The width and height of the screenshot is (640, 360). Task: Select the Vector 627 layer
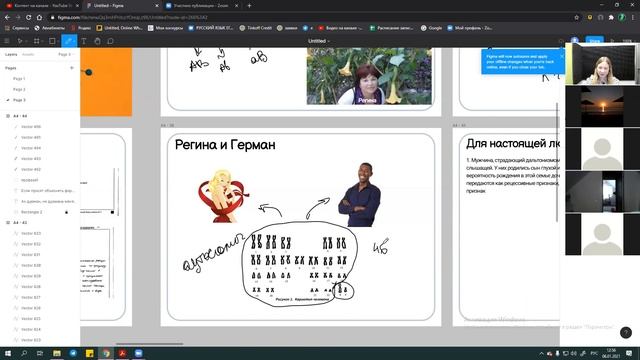pyautogui.click(x=31, y=297)
